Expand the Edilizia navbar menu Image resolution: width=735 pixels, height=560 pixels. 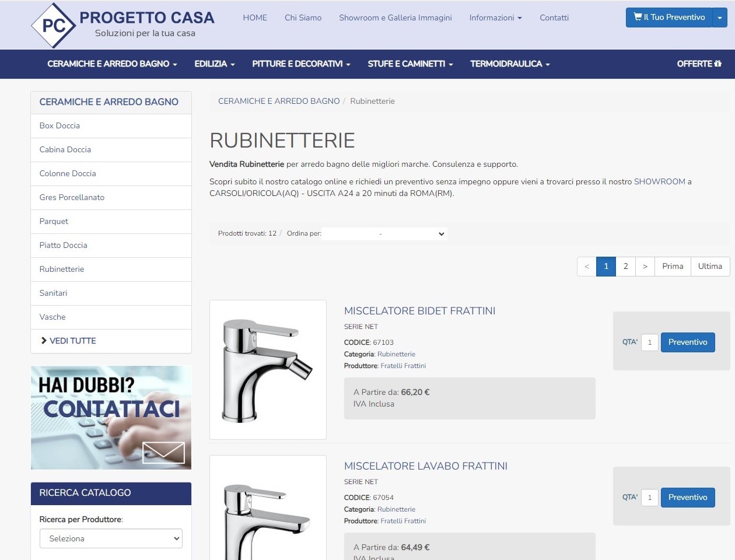click(215, 64)
